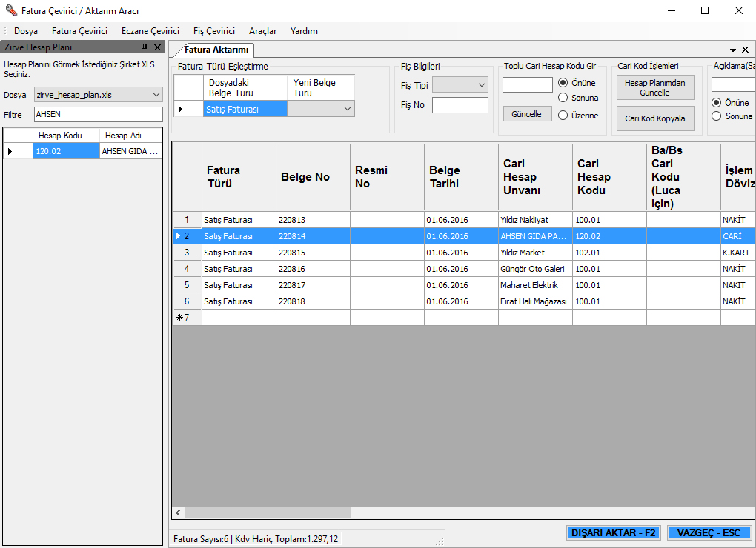Click the DIŞARI AKTAR - F2 button

pyautogui.click(x=613, y=532)
